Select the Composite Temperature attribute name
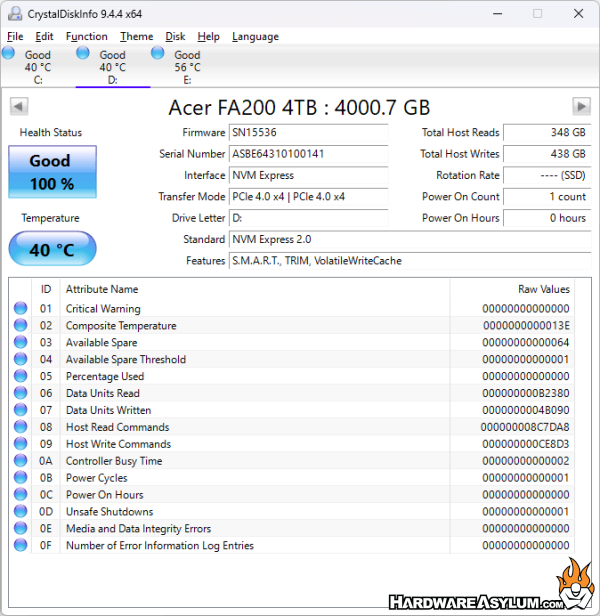 tap(121, 326)
